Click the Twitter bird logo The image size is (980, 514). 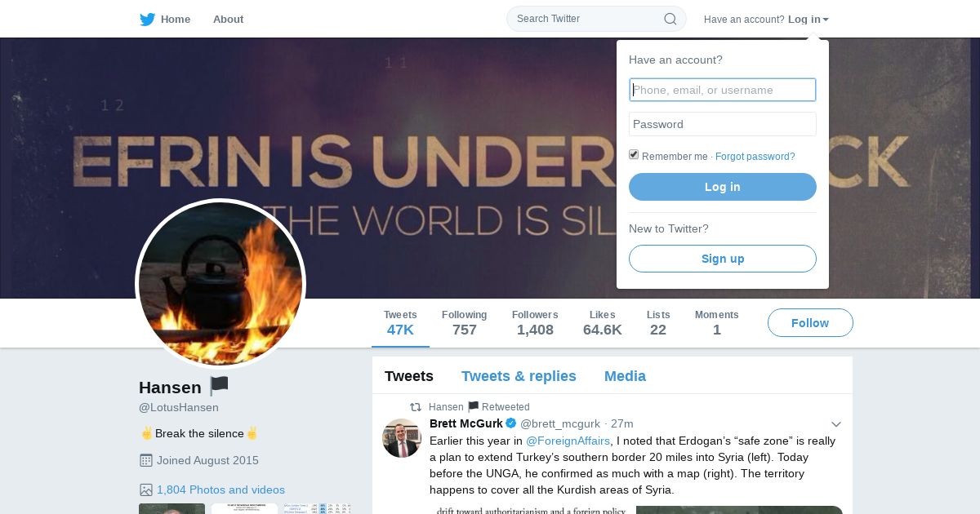point(147,20)
